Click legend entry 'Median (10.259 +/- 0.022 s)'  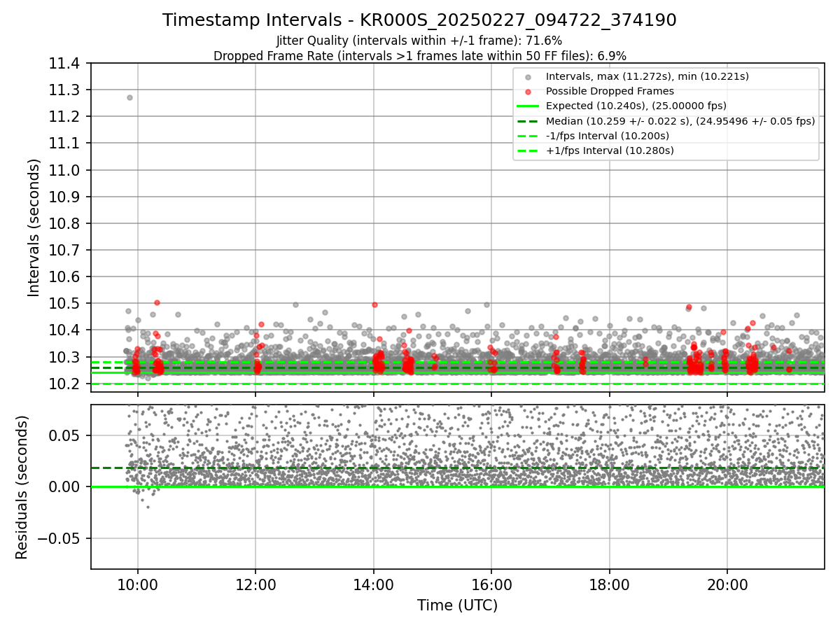pos(680,120)
